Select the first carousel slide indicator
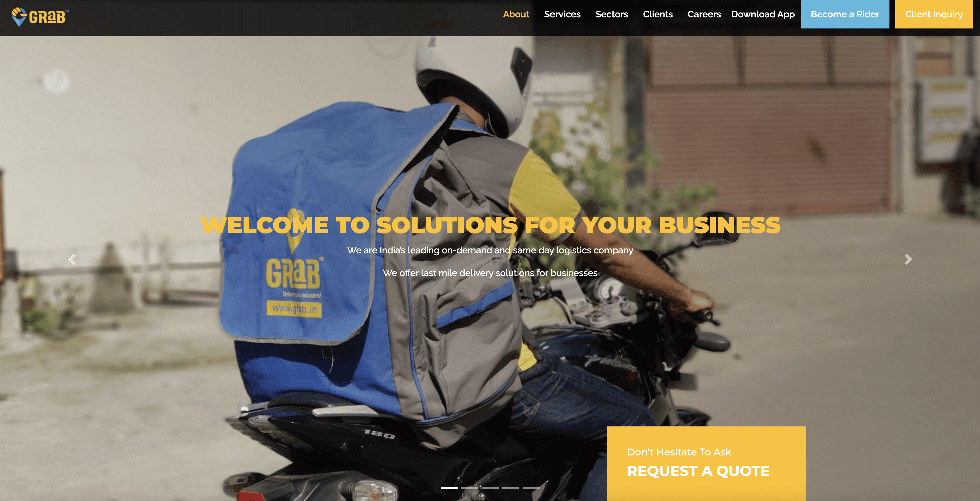 (x=449, y=488)
